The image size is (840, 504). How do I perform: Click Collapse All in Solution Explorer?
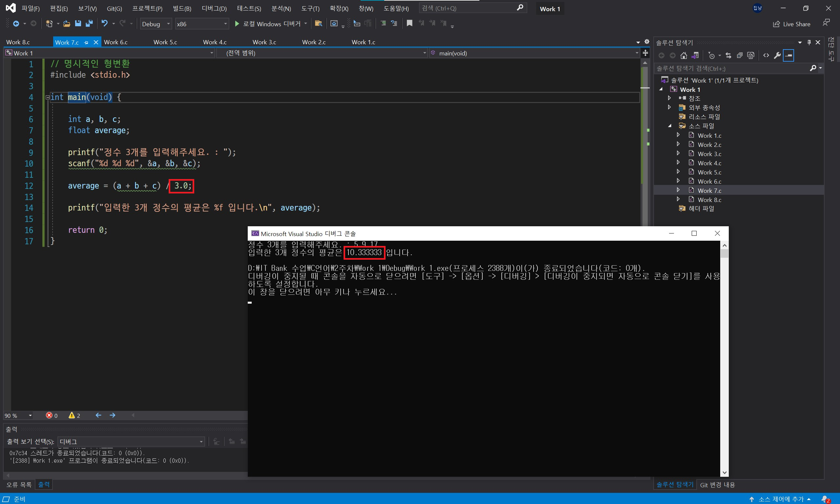(739, 55)
